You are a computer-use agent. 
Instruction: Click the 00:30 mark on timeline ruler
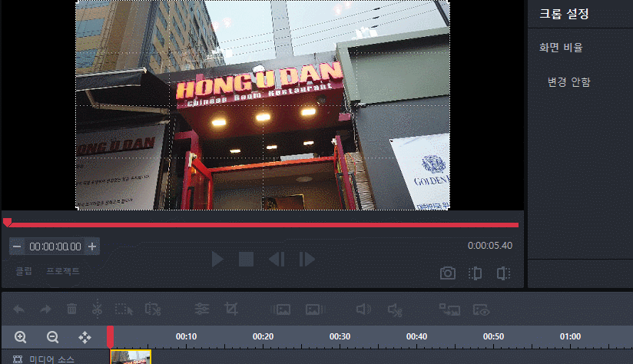coord(340,336)
